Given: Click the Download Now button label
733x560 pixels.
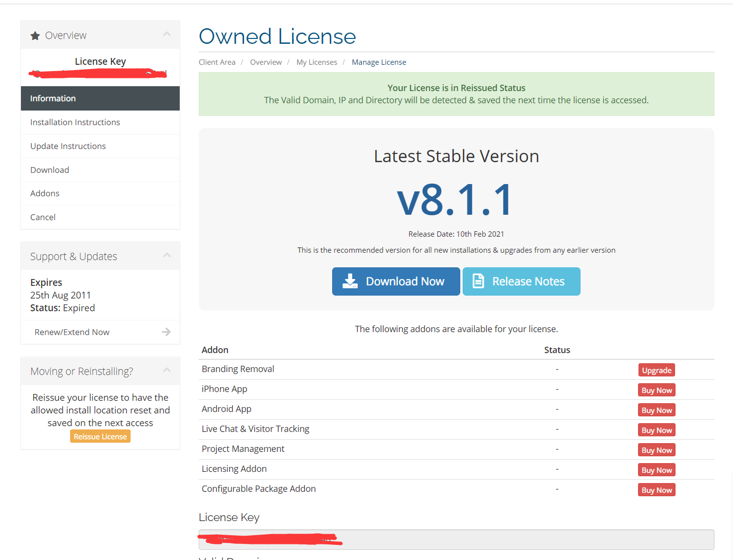Looking at the screenshot, I should pyautogui.click(x=405, y=281).
